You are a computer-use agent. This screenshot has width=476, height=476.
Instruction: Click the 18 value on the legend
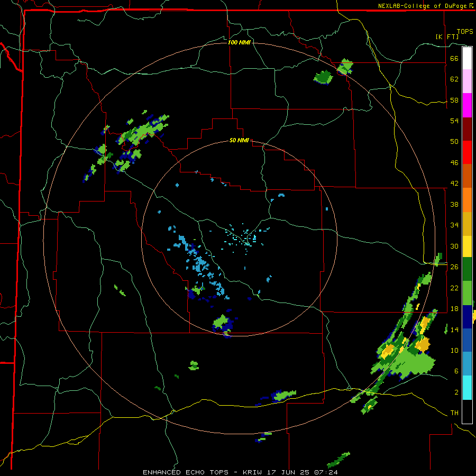pos(454,309)
